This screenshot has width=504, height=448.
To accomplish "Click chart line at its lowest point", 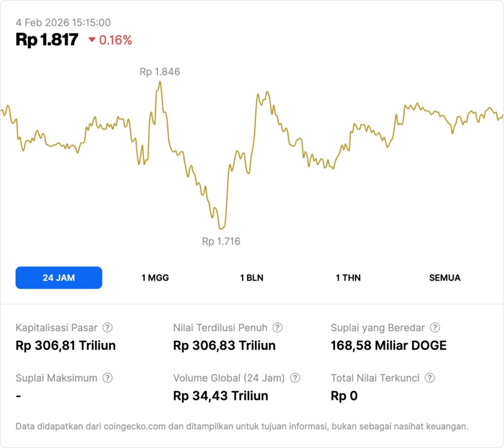I will click(x=221, y=228).
